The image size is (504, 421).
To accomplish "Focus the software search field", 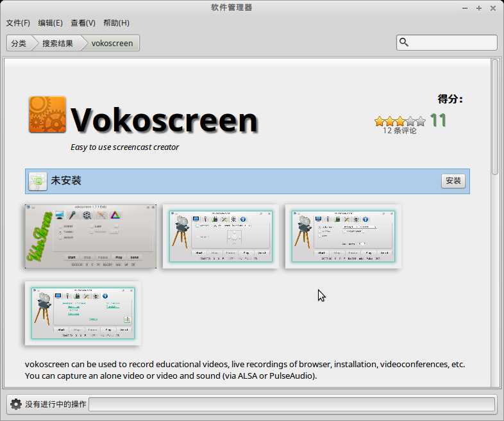I will pos(447,42).
